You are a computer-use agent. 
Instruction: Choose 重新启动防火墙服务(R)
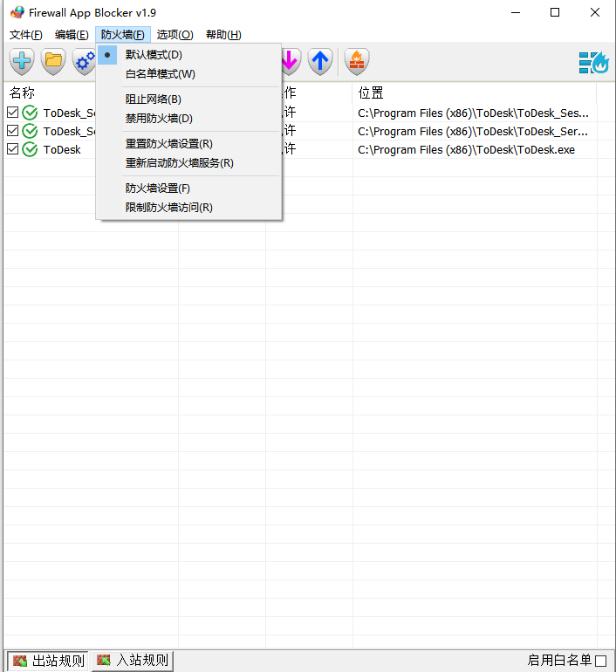(x=188, y=163)
